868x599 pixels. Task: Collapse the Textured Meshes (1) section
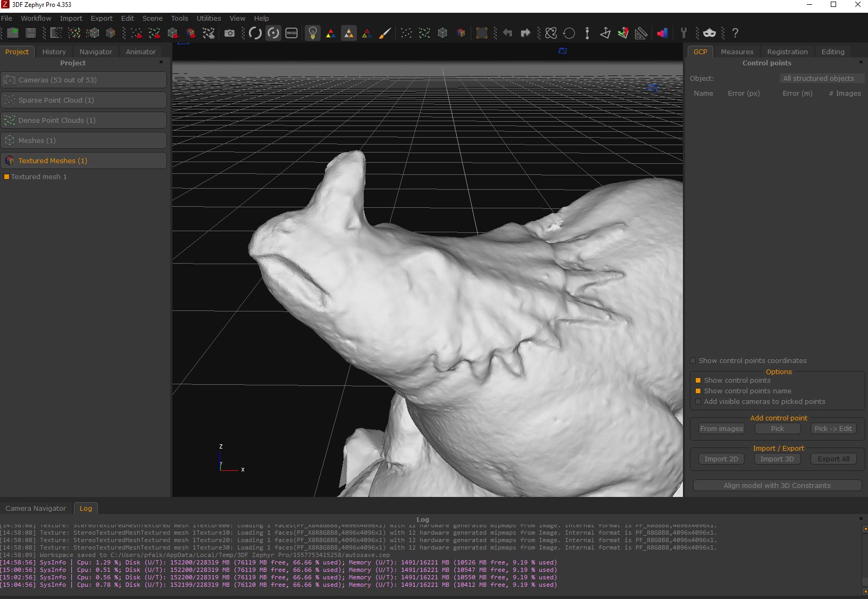pos(84,161)
